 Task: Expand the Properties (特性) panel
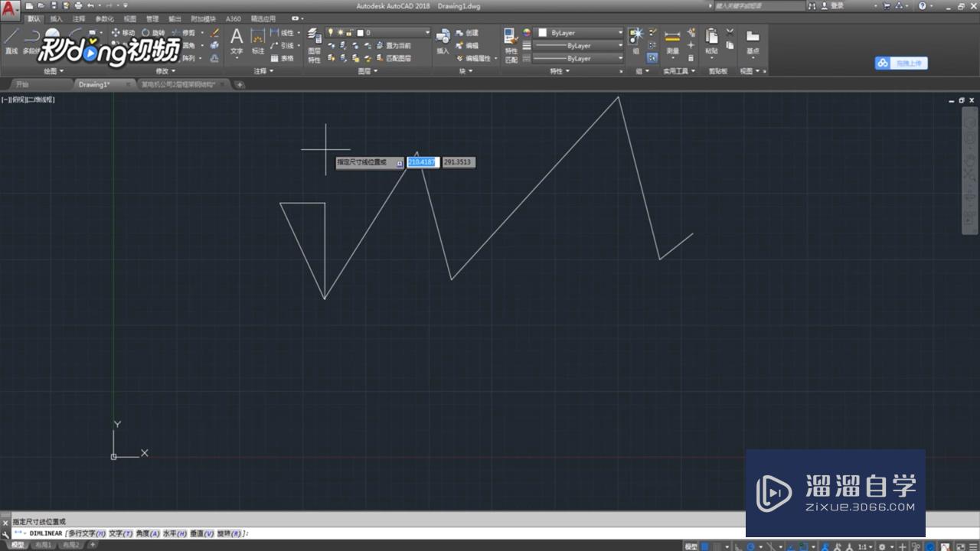[560, 70]
